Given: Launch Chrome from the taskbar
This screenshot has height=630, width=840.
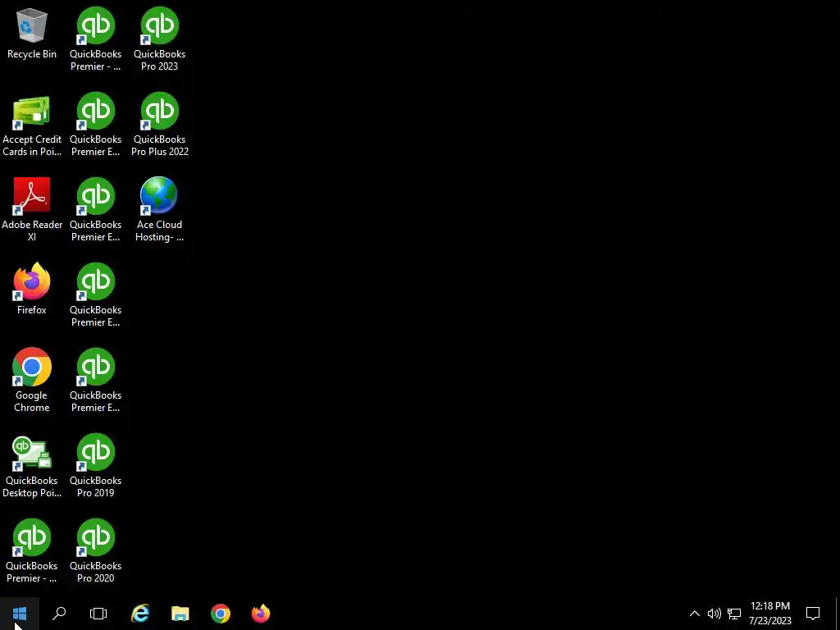Looking at the screenshot, I should tap(220, 614).
